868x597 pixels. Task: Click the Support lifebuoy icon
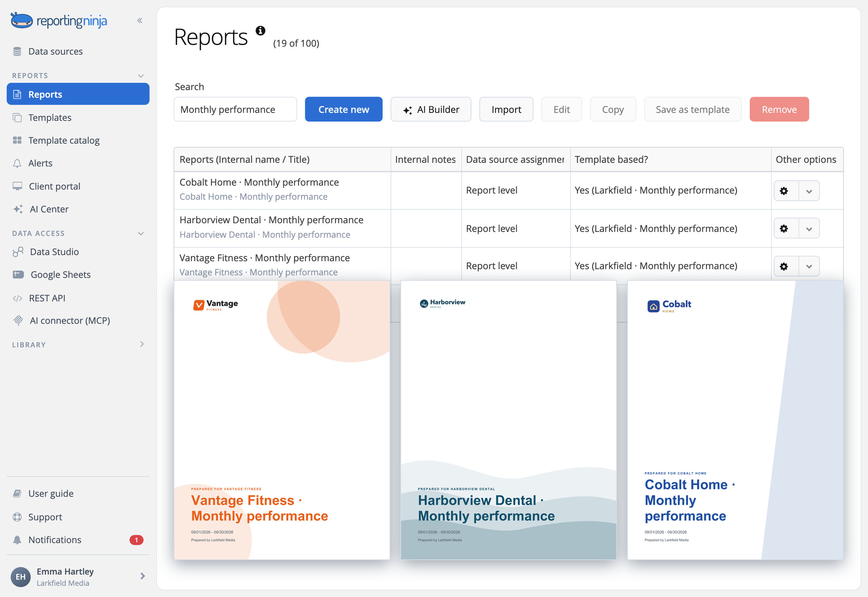tap(17, 517)
